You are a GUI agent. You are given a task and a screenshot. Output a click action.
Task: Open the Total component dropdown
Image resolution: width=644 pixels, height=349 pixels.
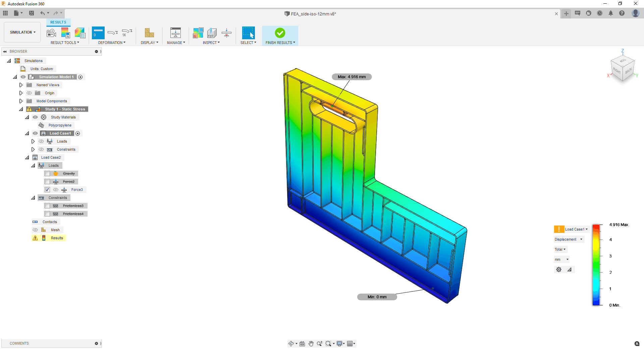(560, 249)
